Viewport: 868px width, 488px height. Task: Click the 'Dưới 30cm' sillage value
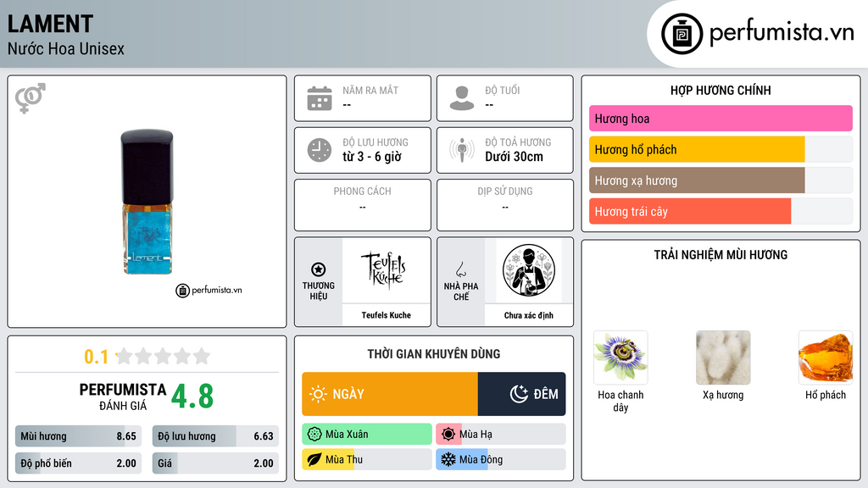coord(515,157)
